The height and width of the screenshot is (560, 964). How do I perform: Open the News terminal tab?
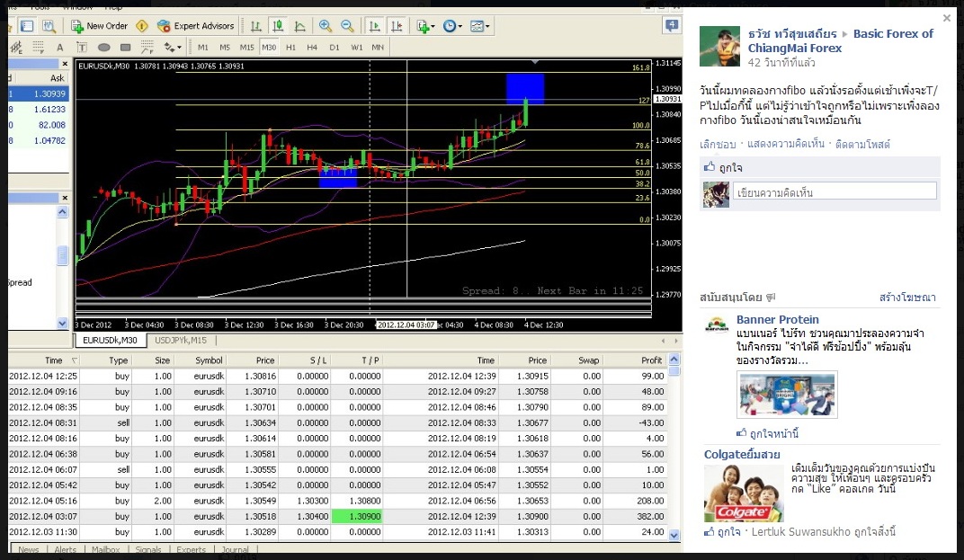pyautogui.click(x=28, y=549)
